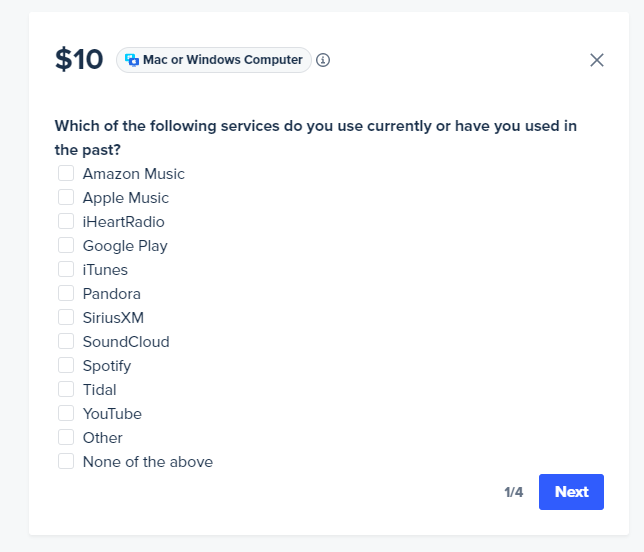Mark iTunes as a used service
This screenshot has height=552, width=644.
66,269
